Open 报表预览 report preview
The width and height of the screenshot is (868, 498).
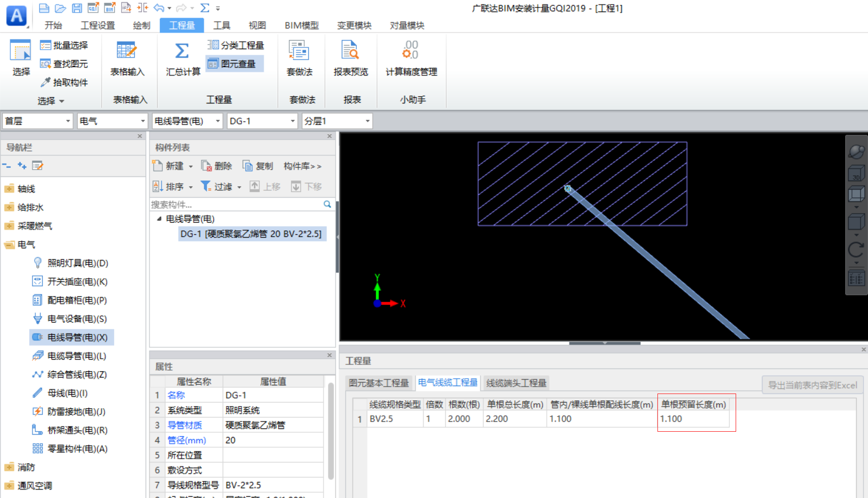[x=350, y=57]
